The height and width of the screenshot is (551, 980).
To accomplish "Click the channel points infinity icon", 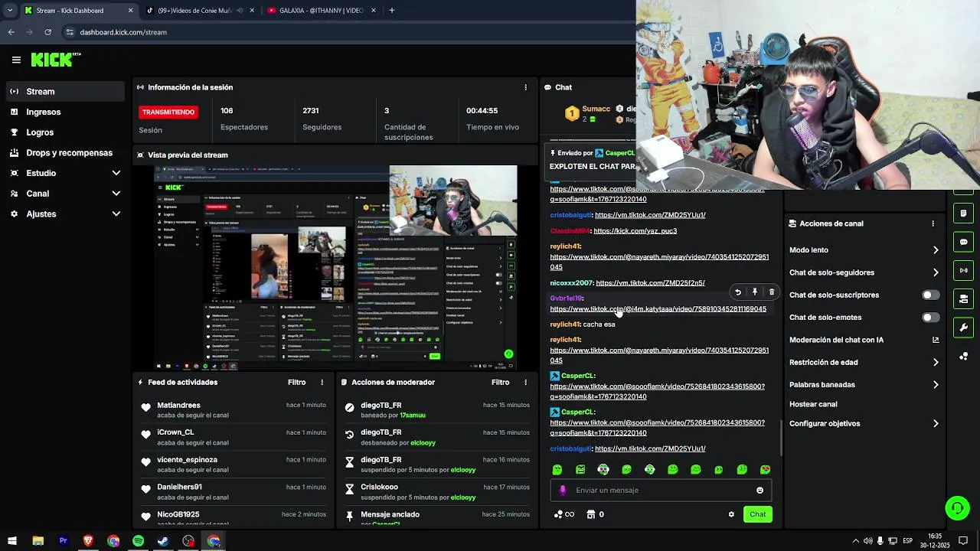I will tap(564, 514).
